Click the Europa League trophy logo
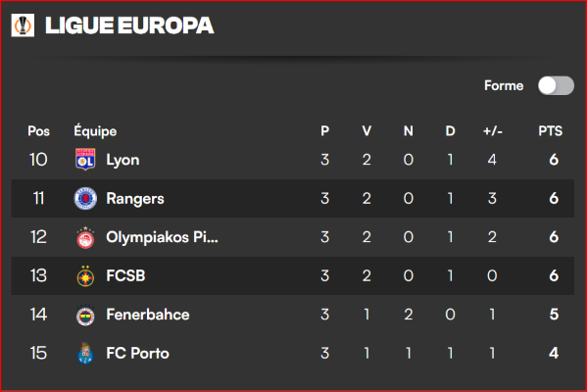 click(x=23, y=25)
